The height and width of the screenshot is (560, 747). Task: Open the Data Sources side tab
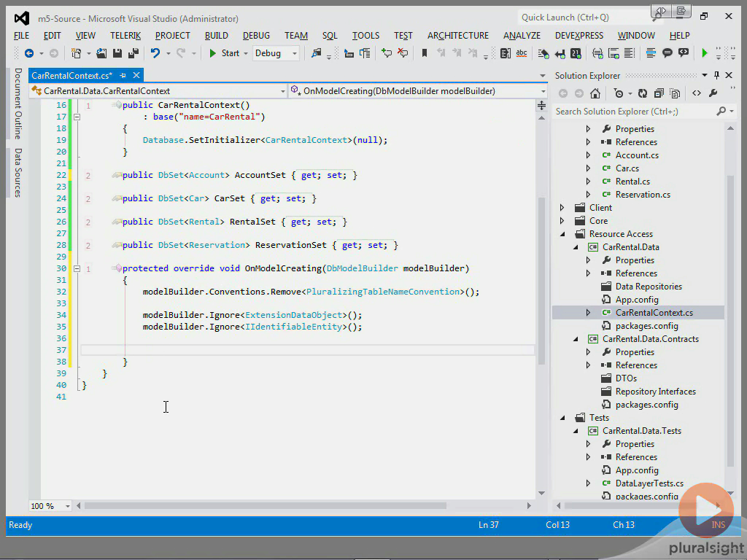click(18, 172)
